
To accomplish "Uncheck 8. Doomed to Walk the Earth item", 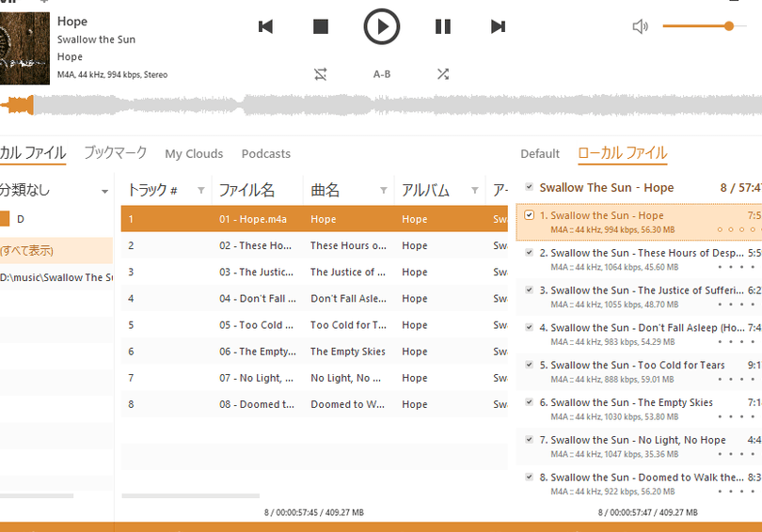I will [530, 477].
